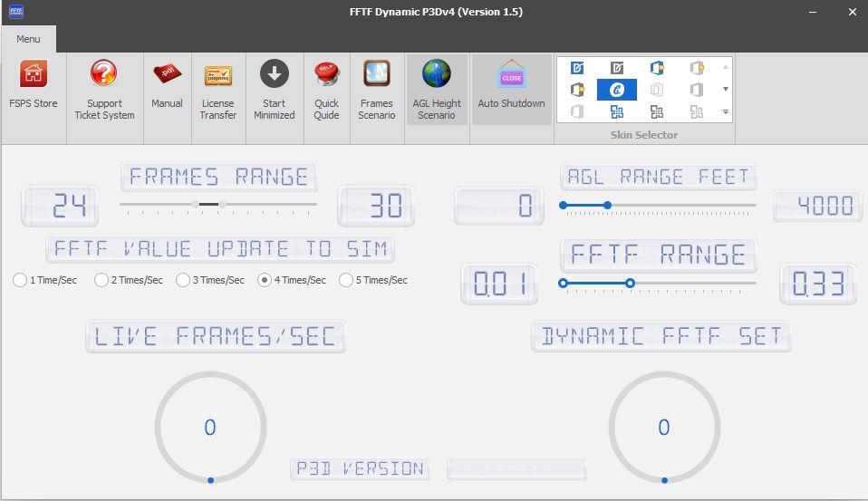This screenshot has height=501, width=868.
Task: Click the AGL maximum value 4000
Action: (817, 206)
